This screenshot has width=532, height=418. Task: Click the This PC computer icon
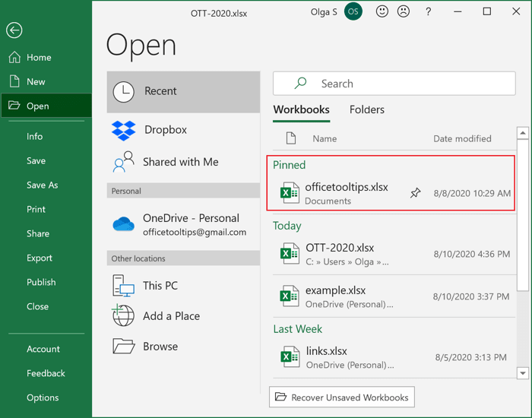[123, 286]
